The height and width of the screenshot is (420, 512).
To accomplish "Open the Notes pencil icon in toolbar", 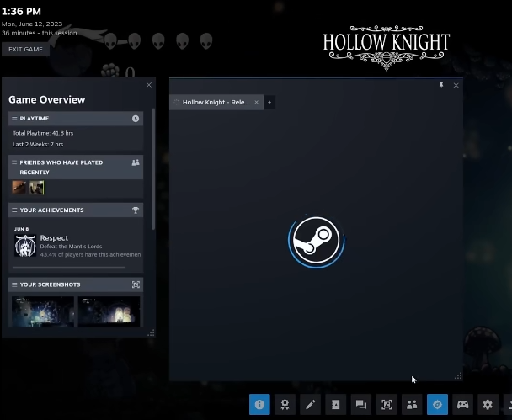I will (x=310, y=404).
